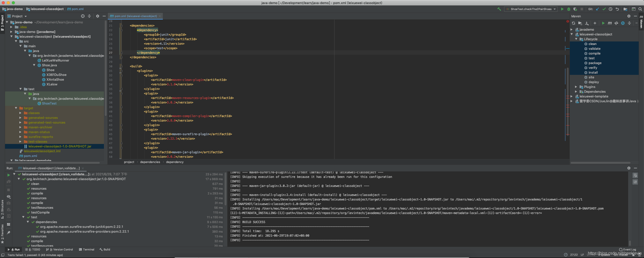
Task: Start debugging with the bug icon
Action: point(569,9)
